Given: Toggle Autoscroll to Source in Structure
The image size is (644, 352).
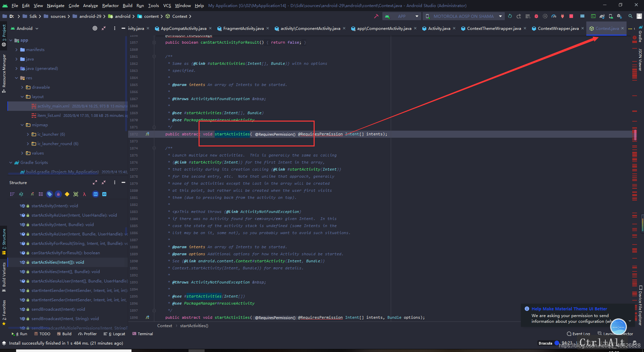Looking at the screenshot, I should [96, 194].
